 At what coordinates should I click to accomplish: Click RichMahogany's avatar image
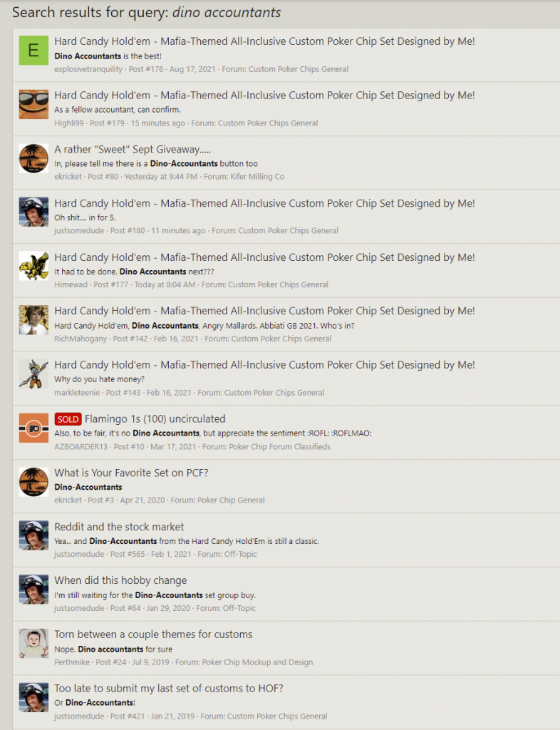click(33, 320)
